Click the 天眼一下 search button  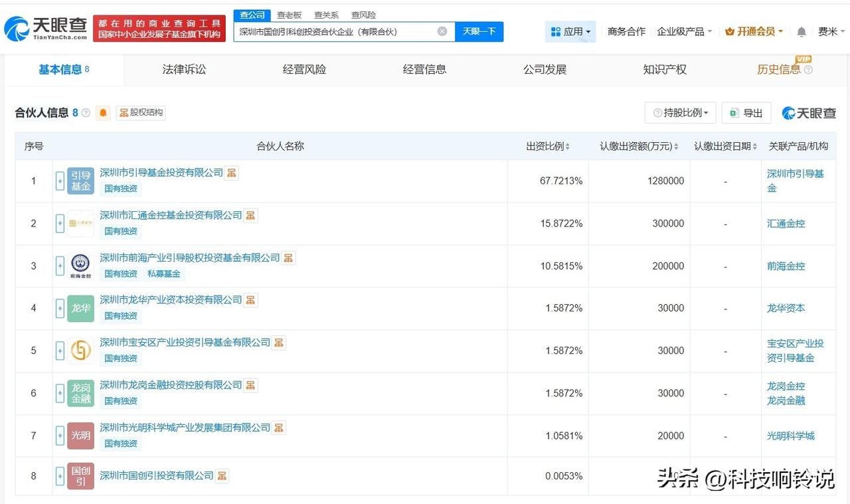[479, 31]
